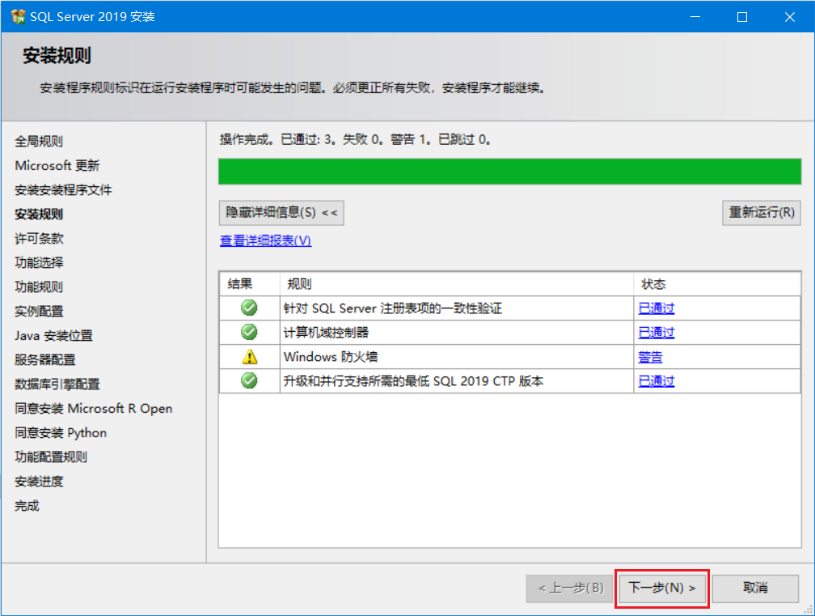The width and height of the screenshot is (815, 616).
Task: Select 安装进度 step in sidebar
Action: pos(39,481)
